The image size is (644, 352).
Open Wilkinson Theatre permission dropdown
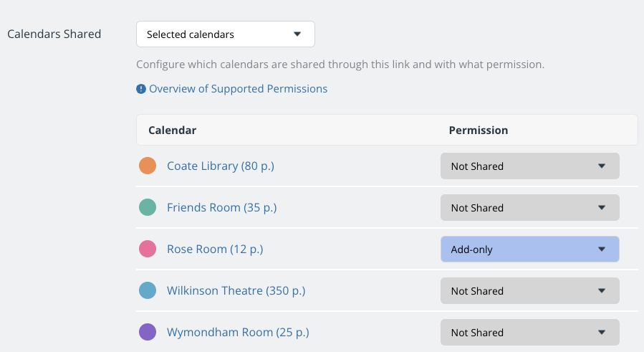tap(530, 291)
